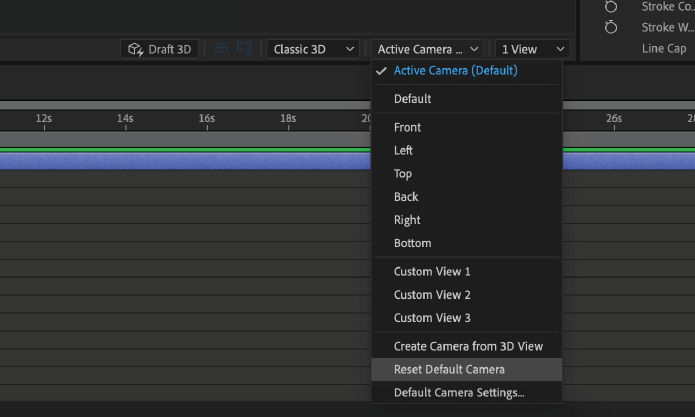Click the 14s timeline ruler mark
Image resolution: width=695 pixels, height=417 pixels.
click(x=125, y=119)
